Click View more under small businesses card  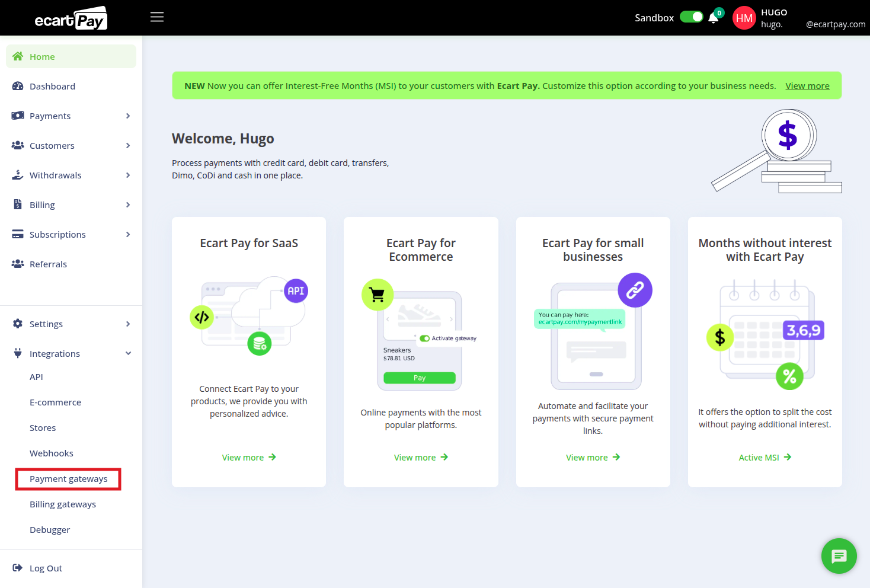pos(593,458)
